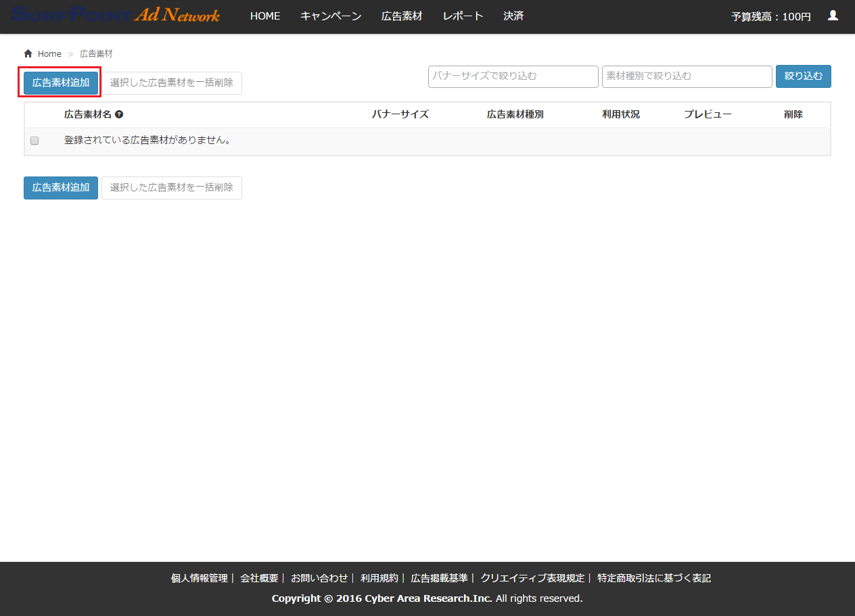
Task: Open the HOME menu item
Action: click(265, 16)
